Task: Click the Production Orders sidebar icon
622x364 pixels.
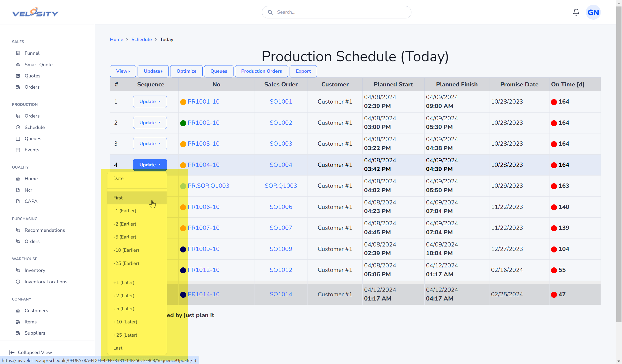Action: coord(18,116)
